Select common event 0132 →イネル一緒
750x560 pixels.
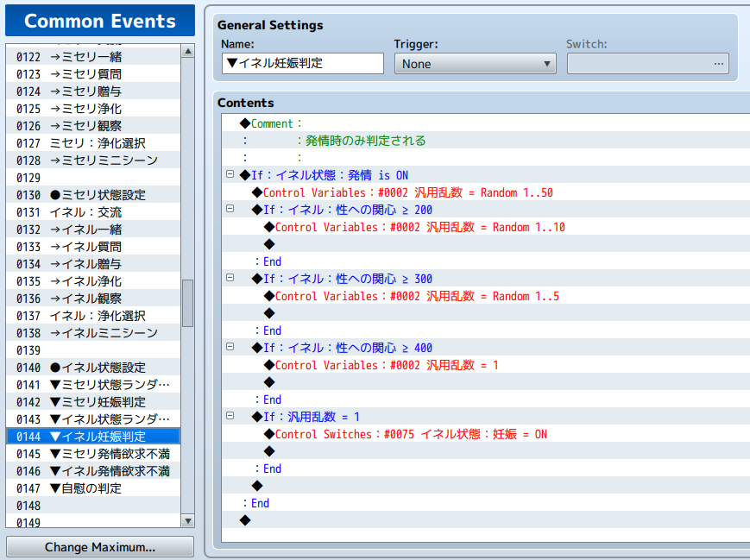(x=93, y=230)
